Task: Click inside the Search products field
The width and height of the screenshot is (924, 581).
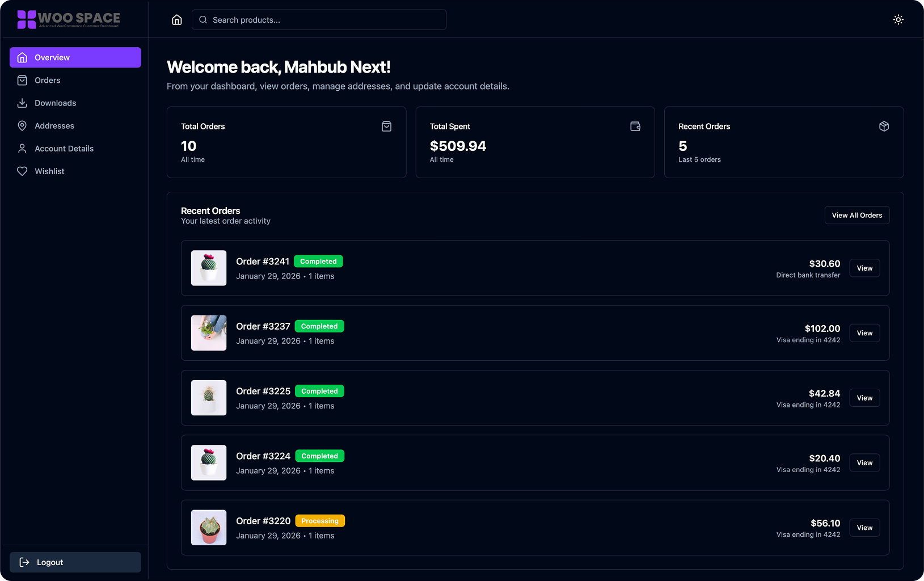Action: (x=319, y=19)
